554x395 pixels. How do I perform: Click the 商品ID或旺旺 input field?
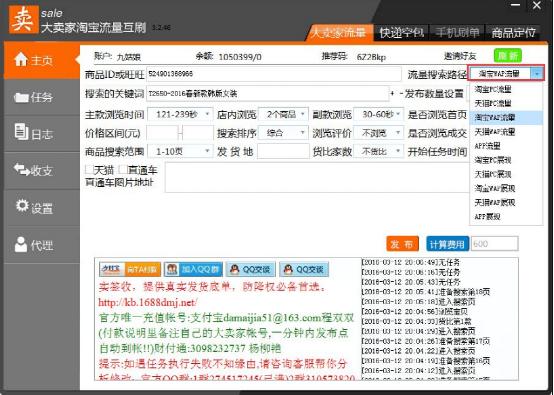pos(273,74)
